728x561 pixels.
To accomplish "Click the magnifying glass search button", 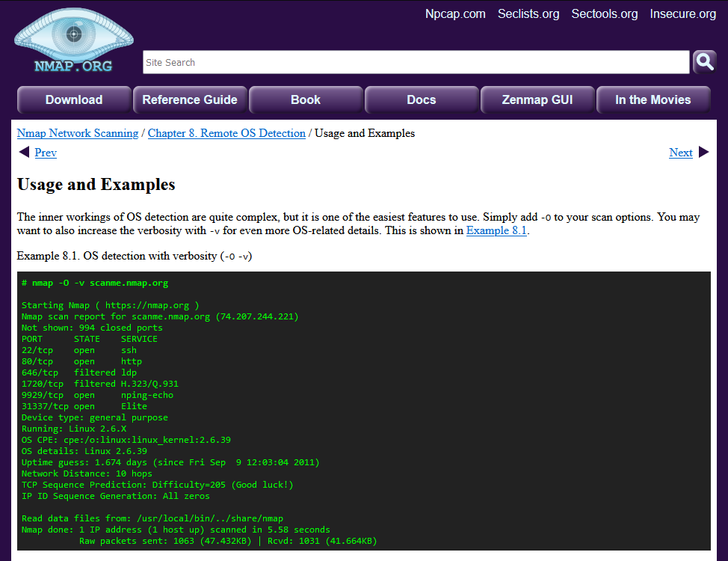I will coord(704,62).
